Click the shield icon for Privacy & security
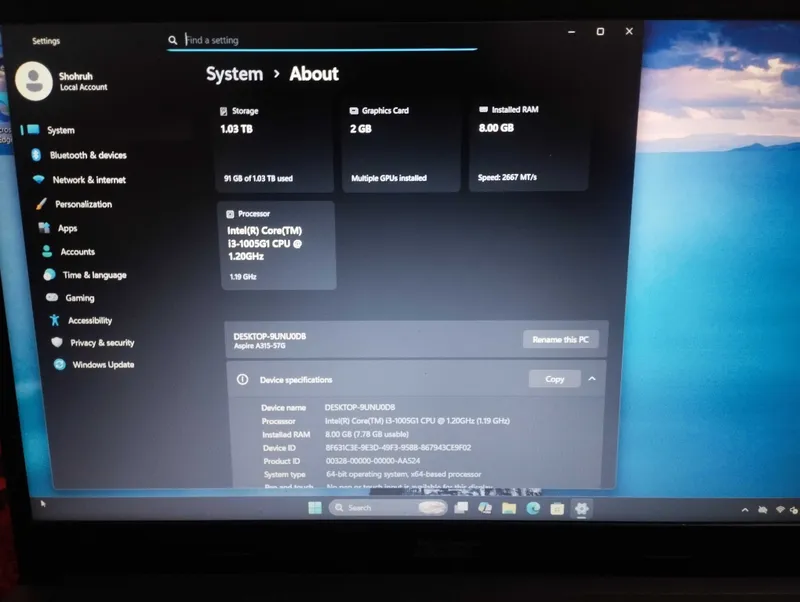 point(57,342)
